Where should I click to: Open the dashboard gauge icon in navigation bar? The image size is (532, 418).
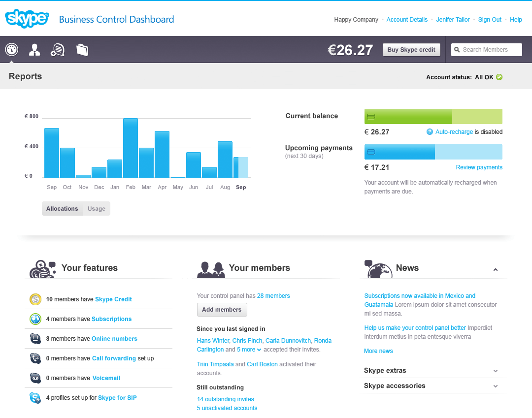click(12, 49)
